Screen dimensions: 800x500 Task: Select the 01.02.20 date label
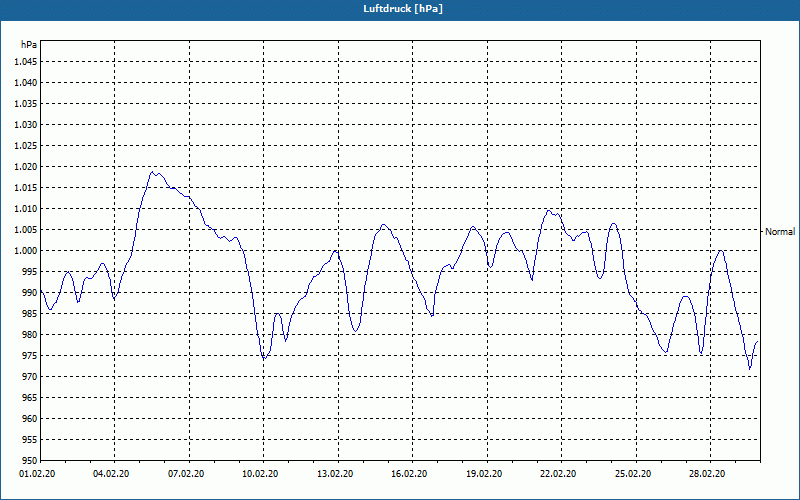coord(37,474)
